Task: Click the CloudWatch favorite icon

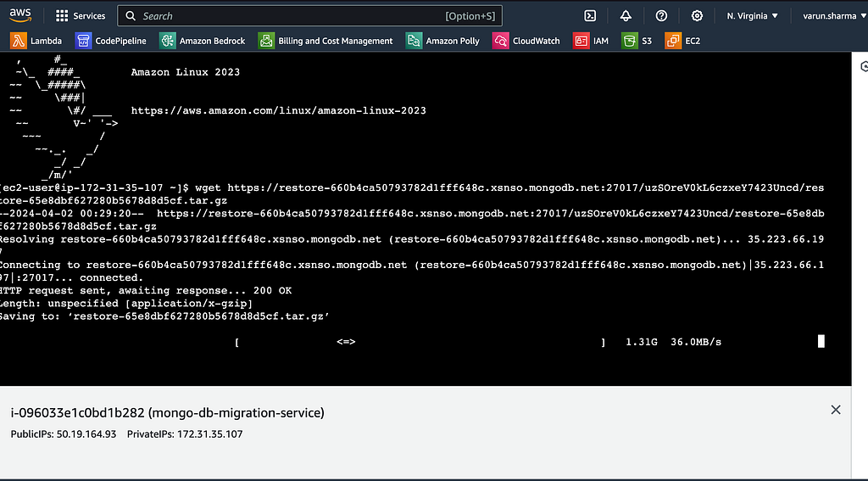Action: click(x=500, y=41)
